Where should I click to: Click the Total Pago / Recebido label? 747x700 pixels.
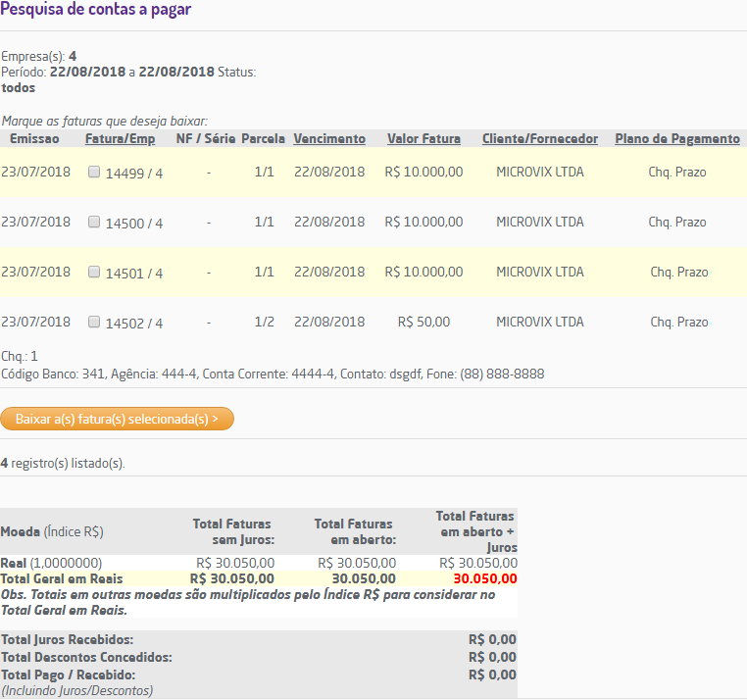coord(68,675)
